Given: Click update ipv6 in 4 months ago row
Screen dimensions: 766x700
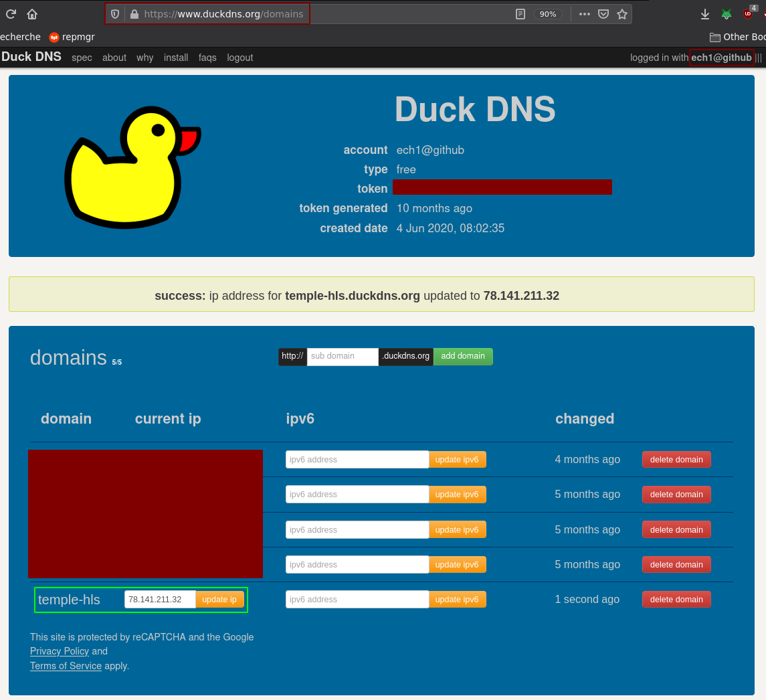Looking at the screenshot, I should click(457, 460).
